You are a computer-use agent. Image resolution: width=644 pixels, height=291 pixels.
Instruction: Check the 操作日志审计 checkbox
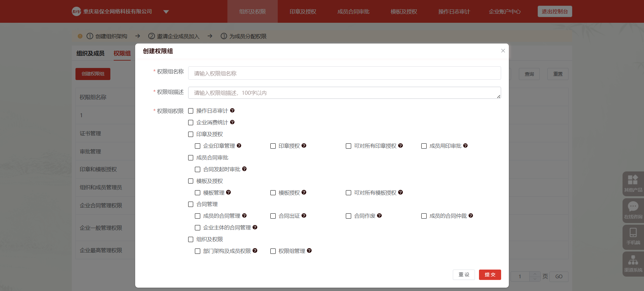(191, 111)
